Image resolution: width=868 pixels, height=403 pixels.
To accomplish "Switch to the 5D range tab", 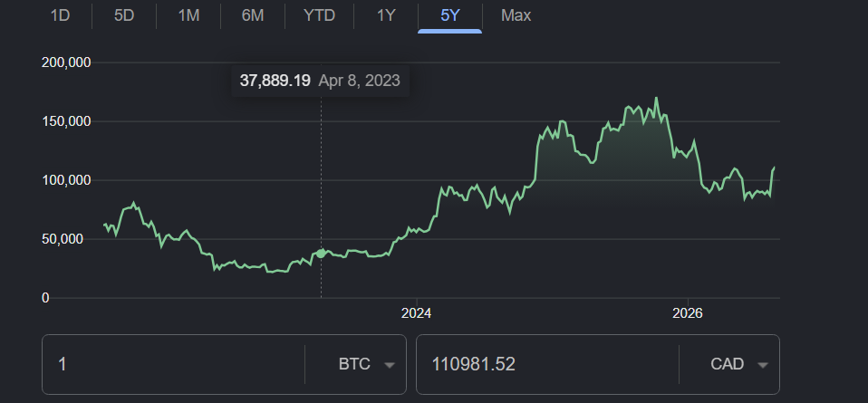I will pos(124,15).
